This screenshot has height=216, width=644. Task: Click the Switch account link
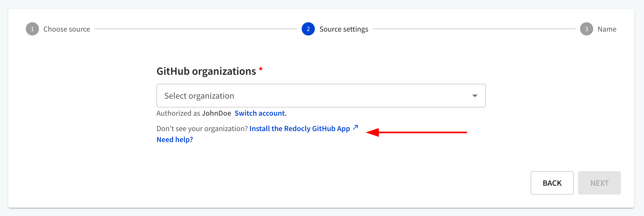tap(261, 113)
